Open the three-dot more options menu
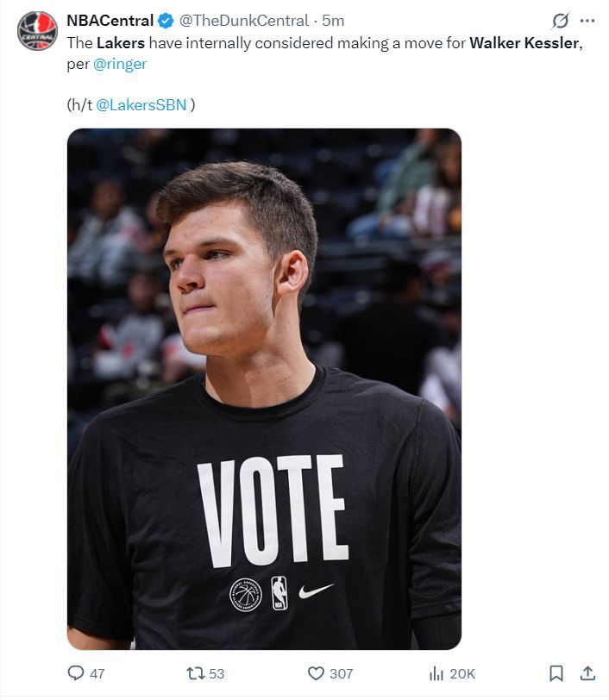This screenshot has height=700, width=609. pos(587,21)
